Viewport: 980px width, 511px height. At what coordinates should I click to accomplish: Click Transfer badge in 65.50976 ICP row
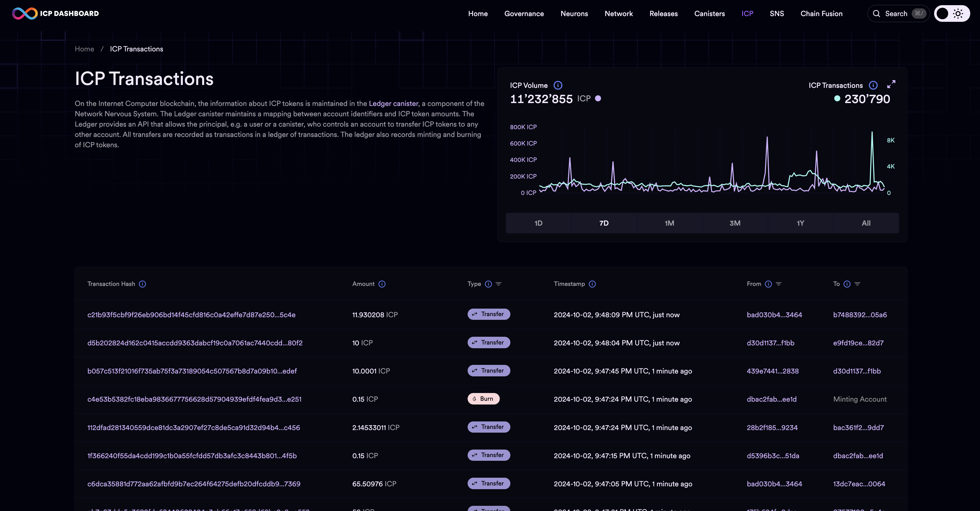click(x=489, y=483)
